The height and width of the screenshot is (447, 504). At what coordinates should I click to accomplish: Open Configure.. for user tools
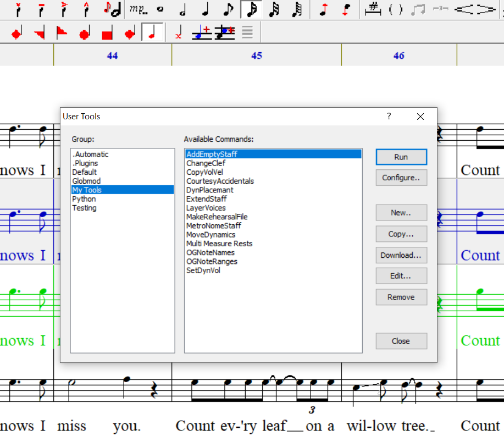pos(401,178)
